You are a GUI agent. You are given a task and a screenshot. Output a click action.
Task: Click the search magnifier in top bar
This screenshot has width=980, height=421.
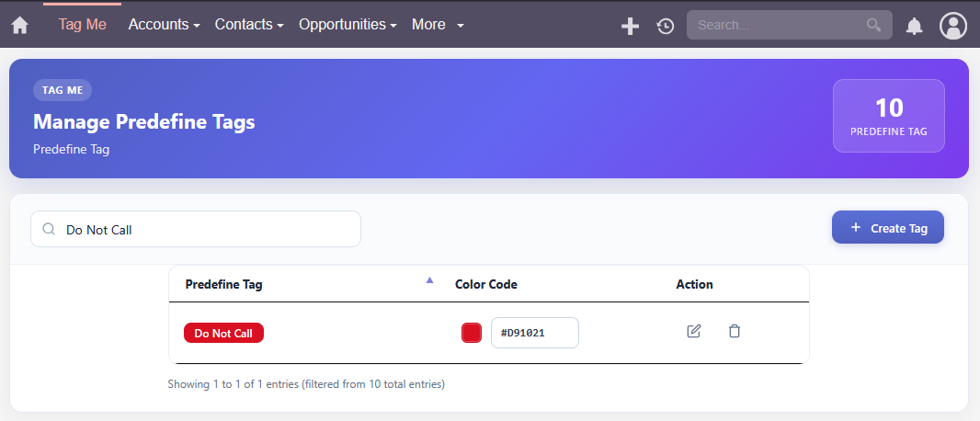(873, 25)
